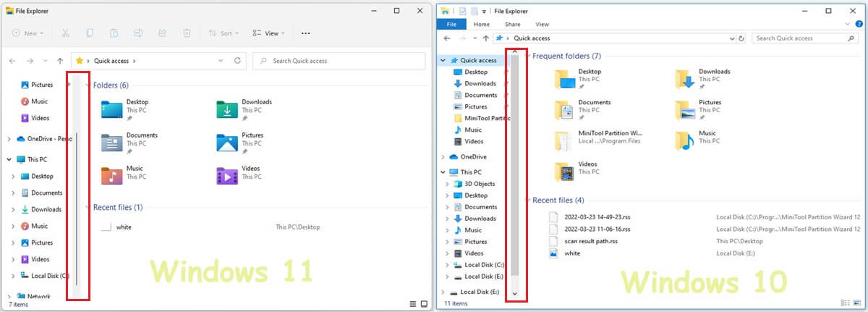Collapse the Folders (6) group in Windows 11
Image resolution: width=868 pixels, height=312 pixels.
click(88, 85)
